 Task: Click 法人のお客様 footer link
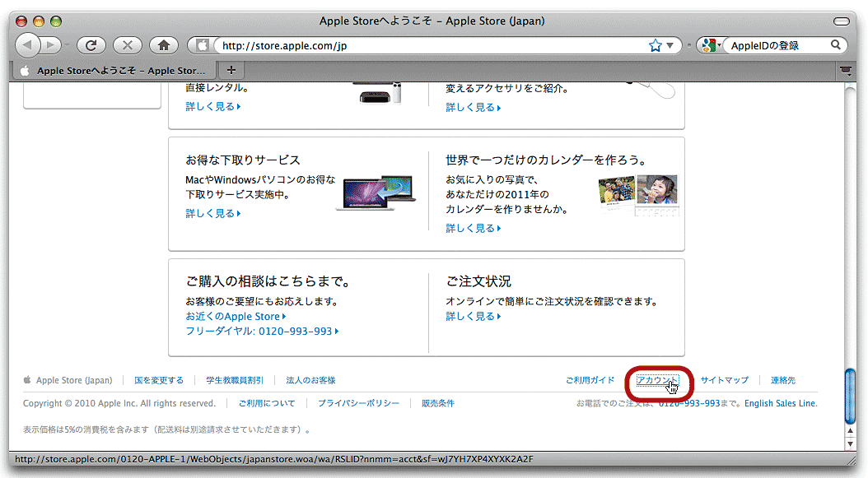pos(310,380)
